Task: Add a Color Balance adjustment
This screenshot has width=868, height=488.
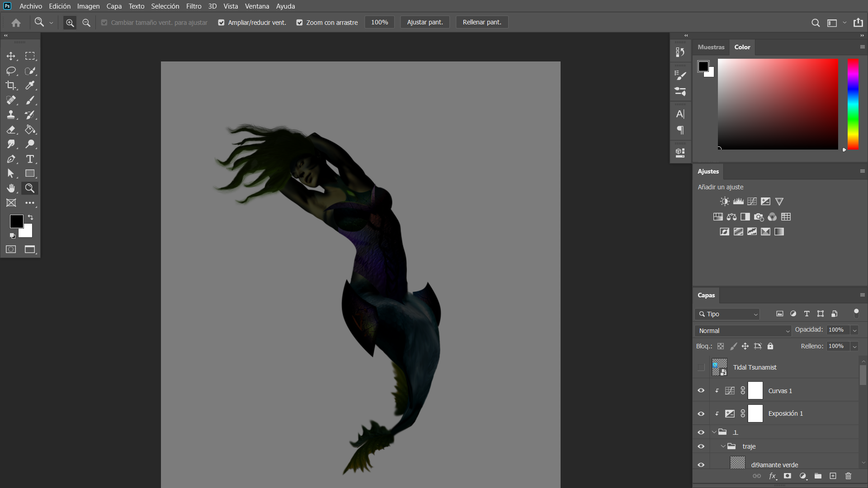Action: tap(731, 217)
